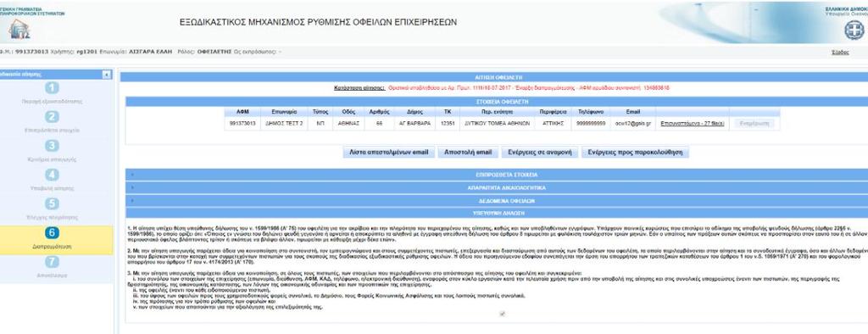Open wizard step 5 circle icon
Screen dimensions: 868x334
click(52, 203)
